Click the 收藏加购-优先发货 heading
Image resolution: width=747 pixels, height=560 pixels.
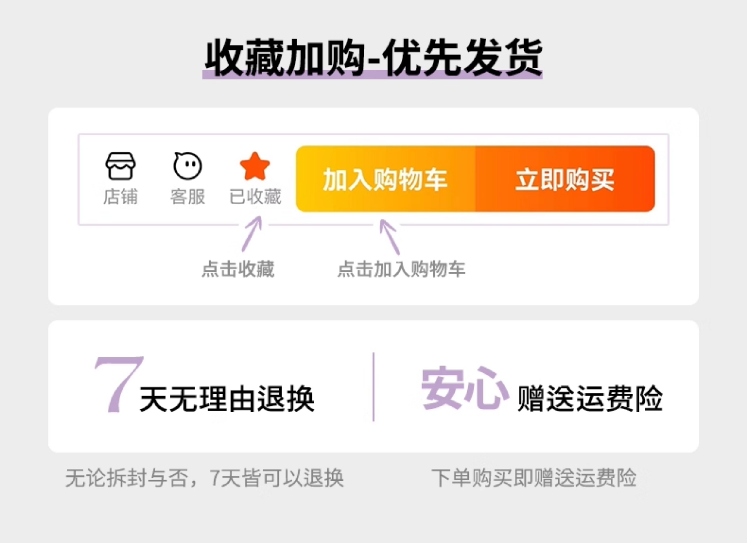(x=373, y=58)
